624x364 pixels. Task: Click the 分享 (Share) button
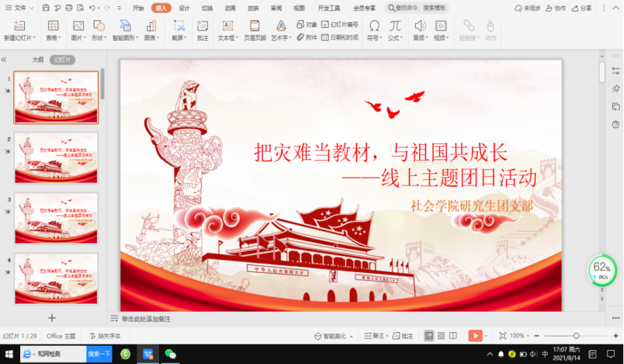(x=582, y=8)
